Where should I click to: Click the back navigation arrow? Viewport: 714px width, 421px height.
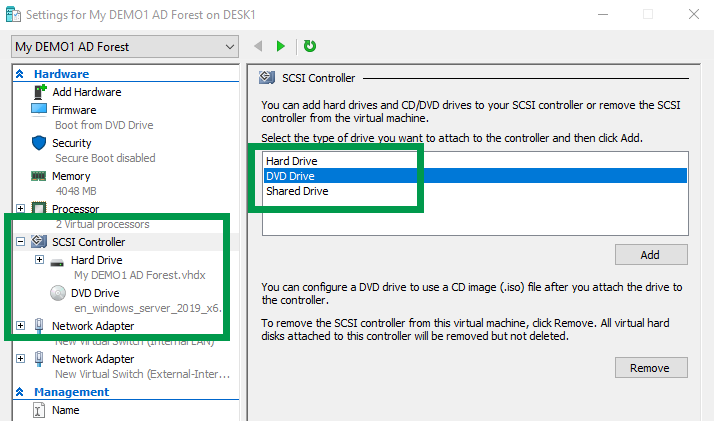coord(259,46)
